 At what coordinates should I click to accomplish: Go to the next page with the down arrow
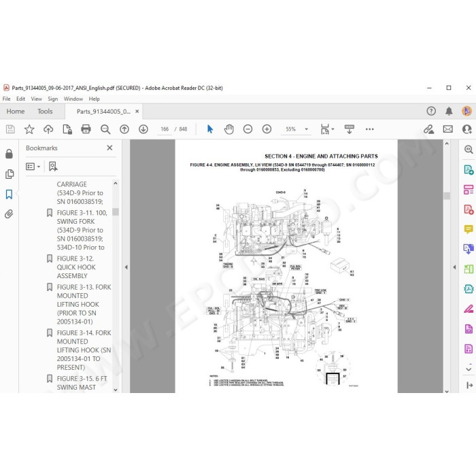click(143, 129)
